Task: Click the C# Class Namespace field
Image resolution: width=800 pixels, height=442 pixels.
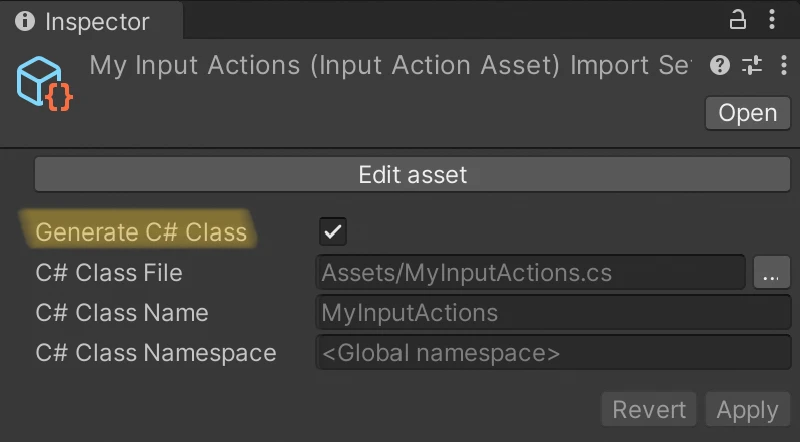Action: click(x=552, y=353)
